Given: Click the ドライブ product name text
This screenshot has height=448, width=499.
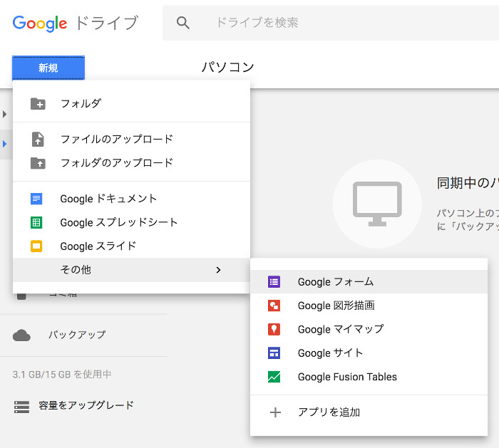Looking at the screenshot, I should 107,23.
